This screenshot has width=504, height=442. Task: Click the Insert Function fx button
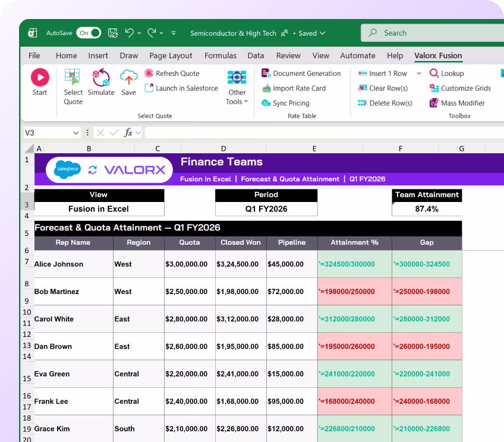click(x=128, y=132)
